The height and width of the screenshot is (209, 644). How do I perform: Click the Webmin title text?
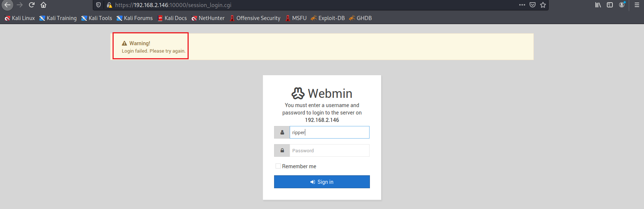point(330,93)
